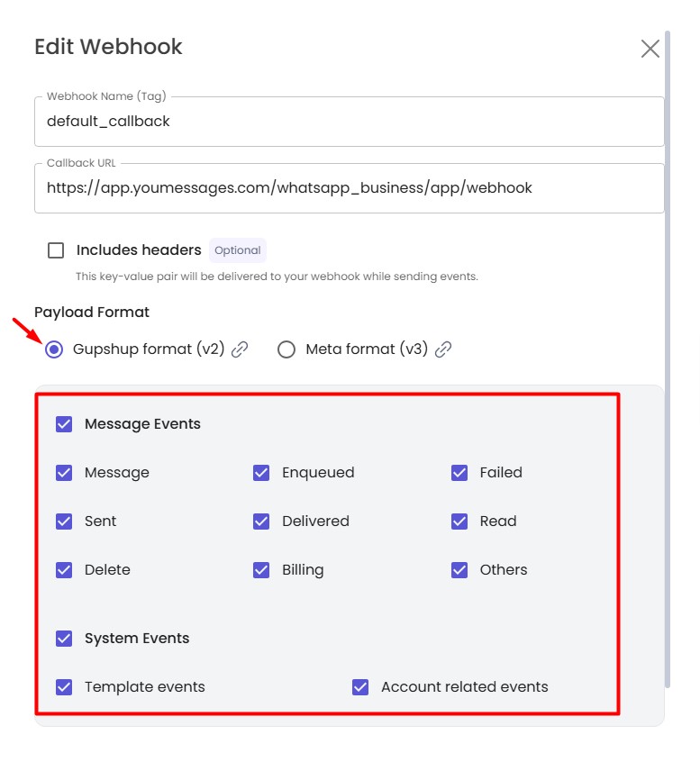Open Meta format (v3) link icon
Viewport: 700px width, 762px height.
[443, 349]
